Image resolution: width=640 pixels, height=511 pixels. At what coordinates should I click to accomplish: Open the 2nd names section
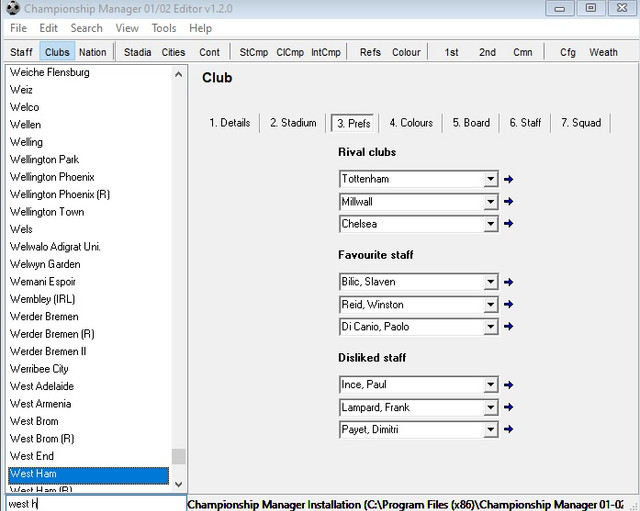pos(487,52)
